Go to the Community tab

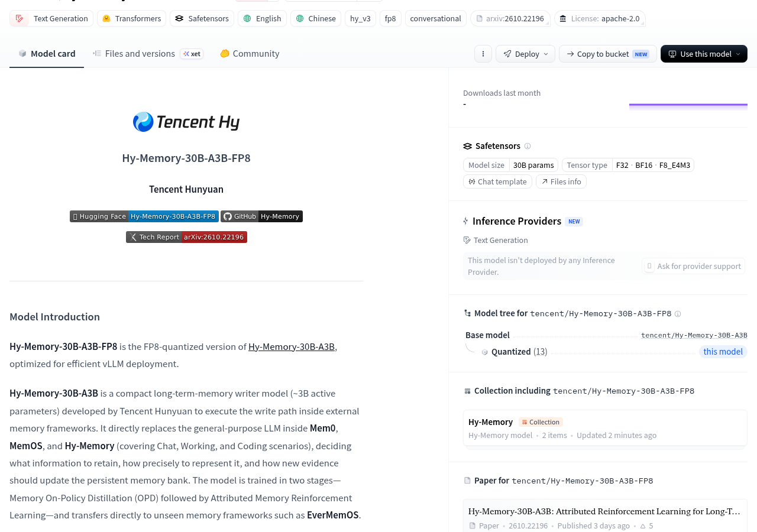[250, 54]
